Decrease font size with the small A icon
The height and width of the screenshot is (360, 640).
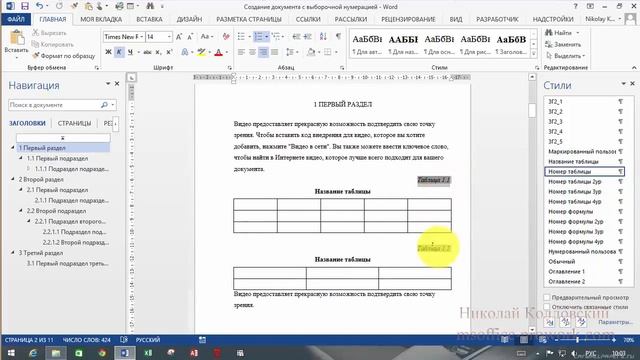click(x=190, y=37)
